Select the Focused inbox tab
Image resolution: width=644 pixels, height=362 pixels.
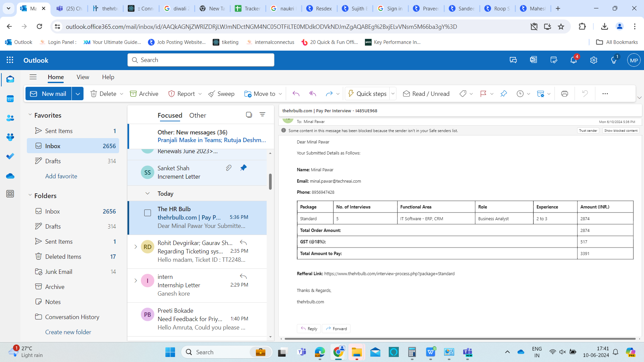pos(170,115)
